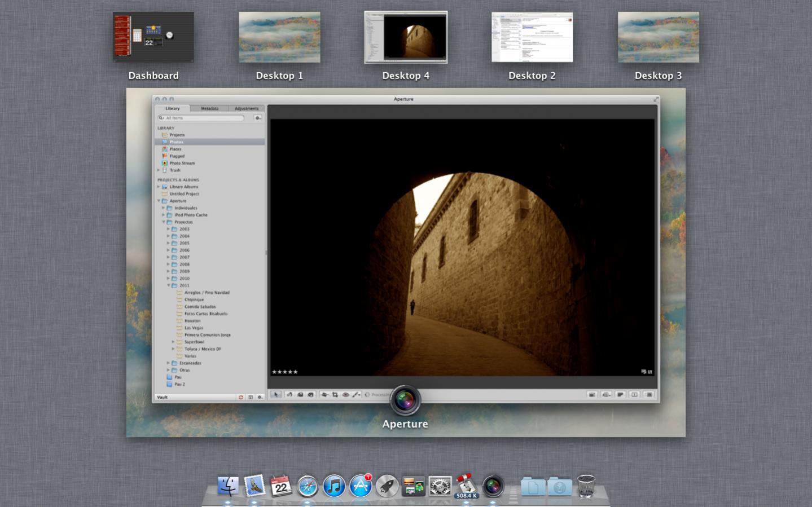The height and width of the screenshot is (507, 812).
Task: Toggle the Vault panel button
Action: (x=251, y=397)
